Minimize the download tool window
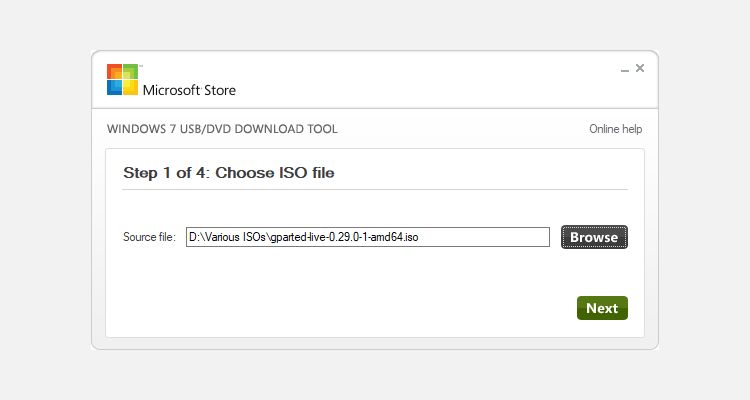 (624, 70)
